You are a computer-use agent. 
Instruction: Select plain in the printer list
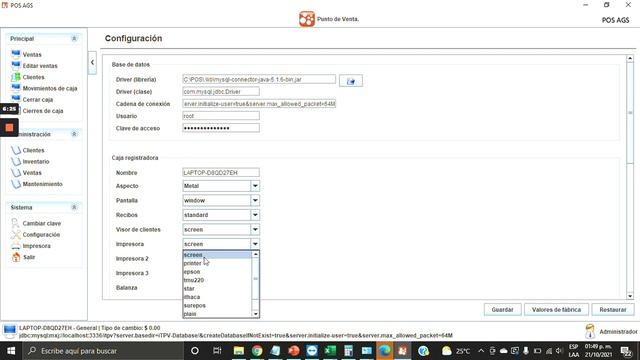pos(217,314)
